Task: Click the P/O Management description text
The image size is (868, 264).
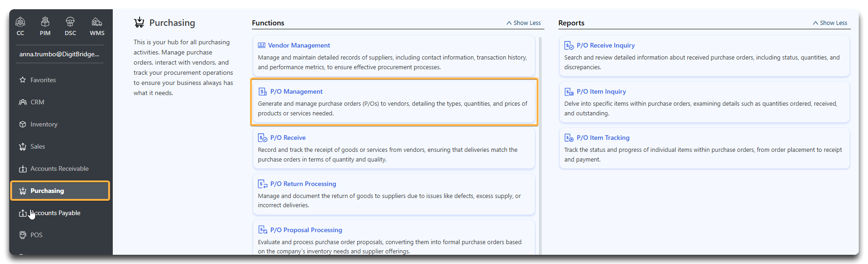Action: 392,108
